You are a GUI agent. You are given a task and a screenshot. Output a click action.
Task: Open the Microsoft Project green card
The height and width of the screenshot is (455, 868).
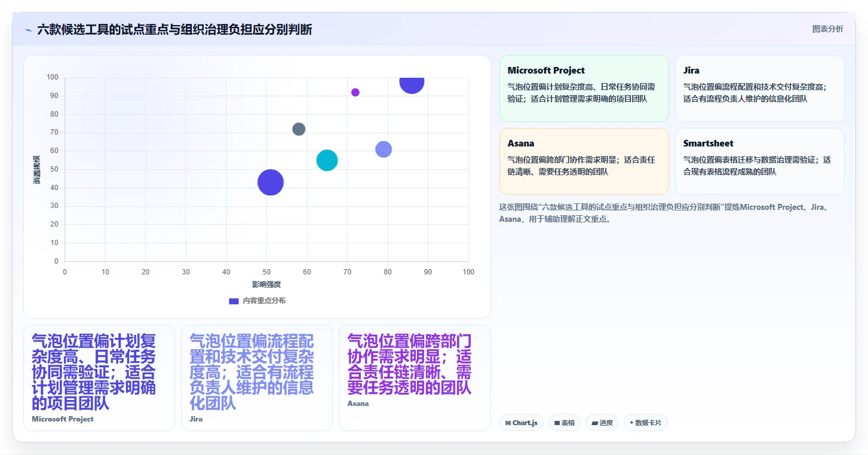click(x=584, y=88)
